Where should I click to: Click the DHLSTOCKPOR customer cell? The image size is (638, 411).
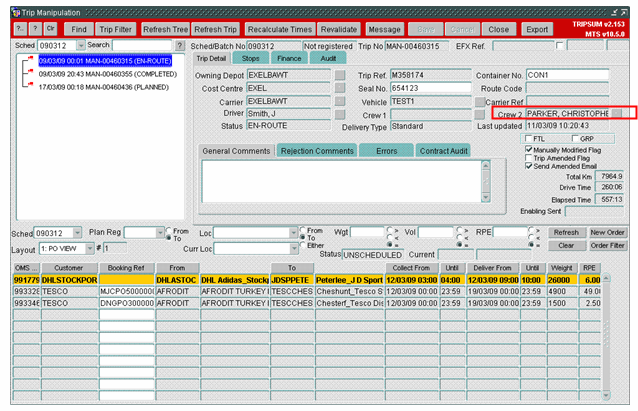click(69, 280)
